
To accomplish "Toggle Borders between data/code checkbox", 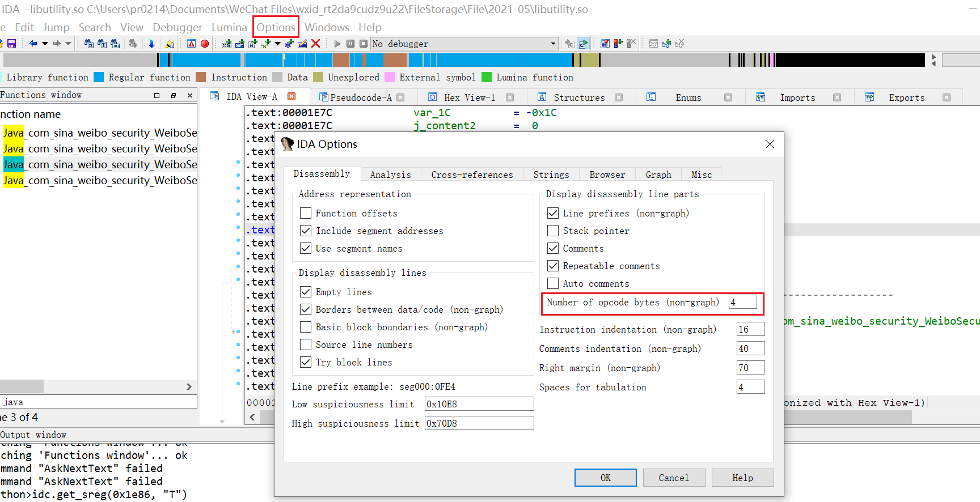I will coord(306,309).
